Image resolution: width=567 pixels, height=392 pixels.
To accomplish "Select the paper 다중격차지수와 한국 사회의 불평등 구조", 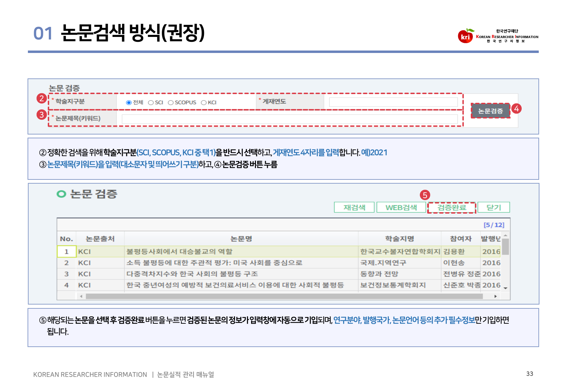I will pos(192,274).
